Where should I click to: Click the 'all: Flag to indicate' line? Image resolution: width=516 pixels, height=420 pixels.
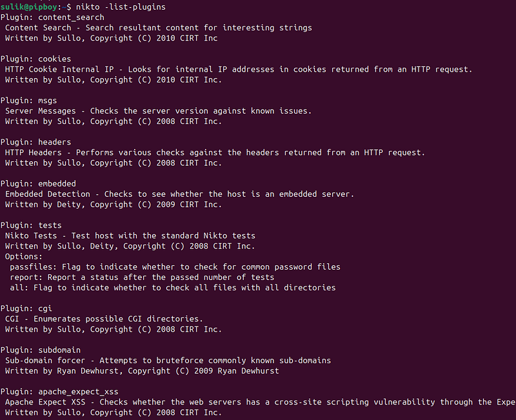[x=173, y=287]
